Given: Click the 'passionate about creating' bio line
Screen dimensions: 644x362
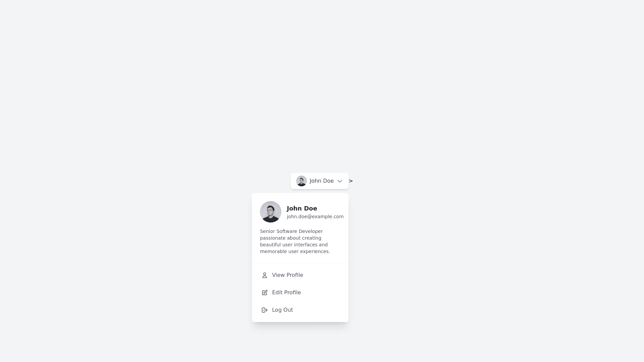Looking at the screenshot, I should [290, 238].
